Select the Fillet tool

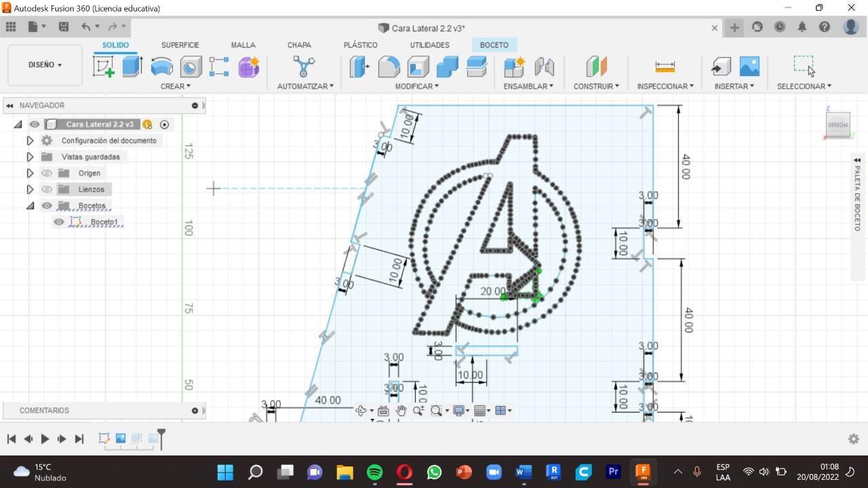click(x=389, y=66)
